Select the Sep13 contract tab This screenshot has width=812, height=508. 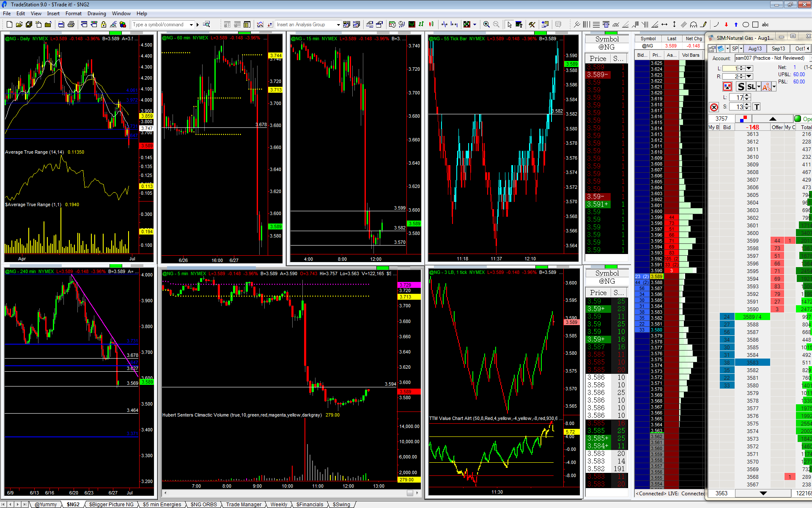tap(778, 49)
